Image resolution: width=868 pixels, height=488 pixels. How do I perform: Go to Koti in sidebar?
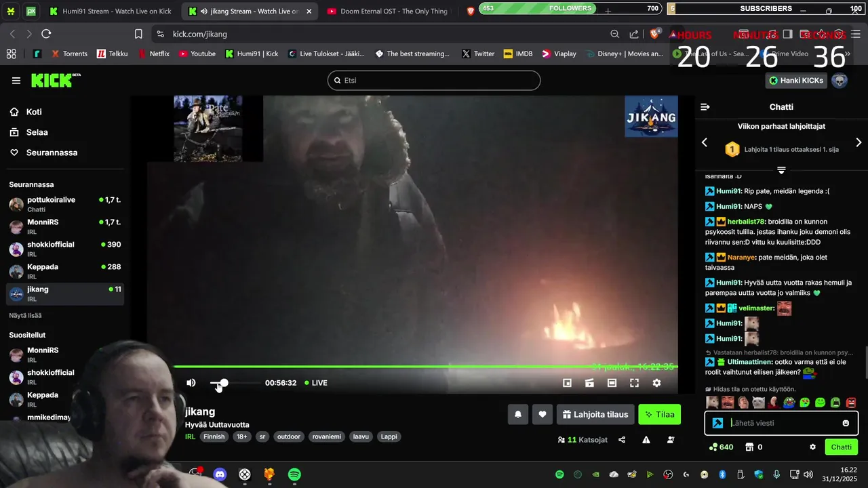(x=34, y=112)
